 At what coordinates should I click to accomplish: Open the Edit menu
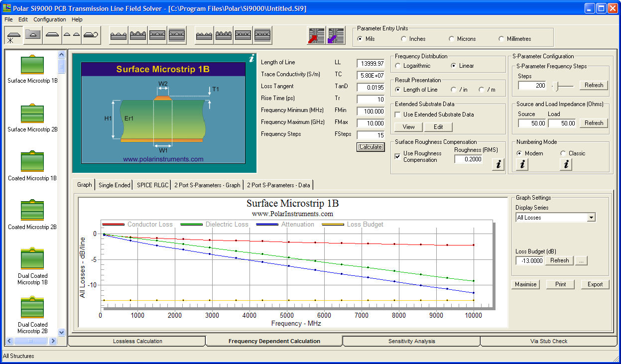point(23,19)
